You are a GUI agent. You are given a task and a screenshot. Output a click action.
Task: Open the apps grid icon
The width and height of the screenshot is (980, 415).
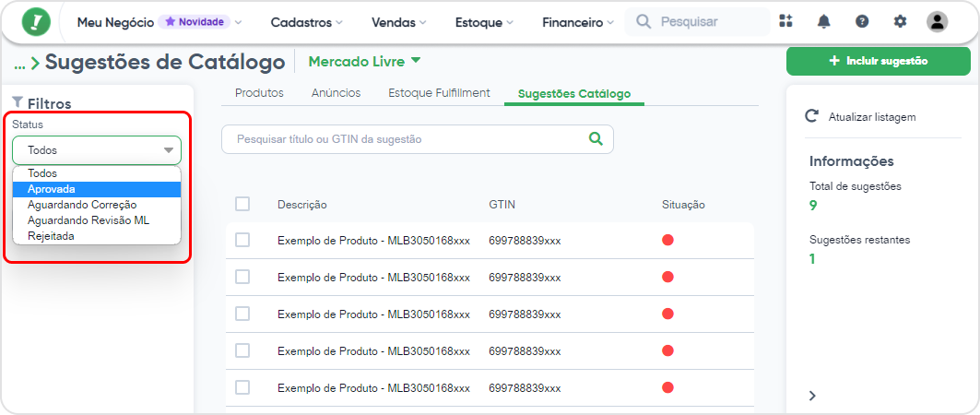(x=785, y=21)
